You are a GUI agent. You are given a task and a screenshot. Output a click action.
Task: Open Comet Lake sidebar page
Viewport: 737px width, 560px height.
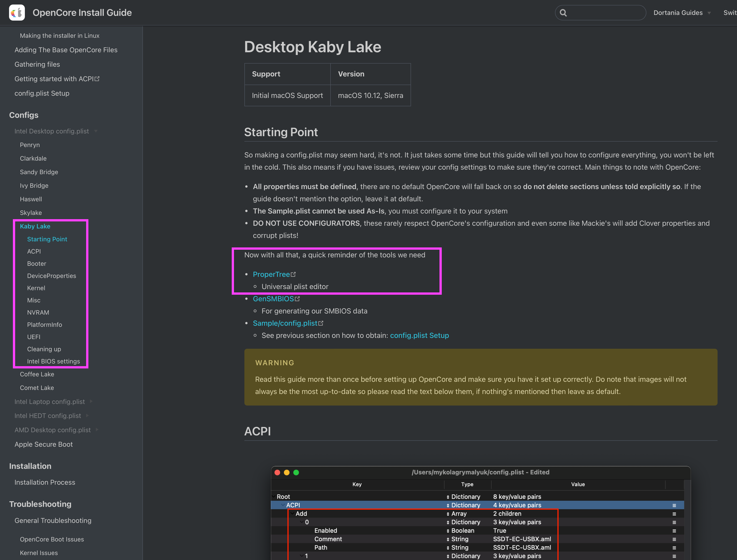pyautogui.click(x=37, y=388)
